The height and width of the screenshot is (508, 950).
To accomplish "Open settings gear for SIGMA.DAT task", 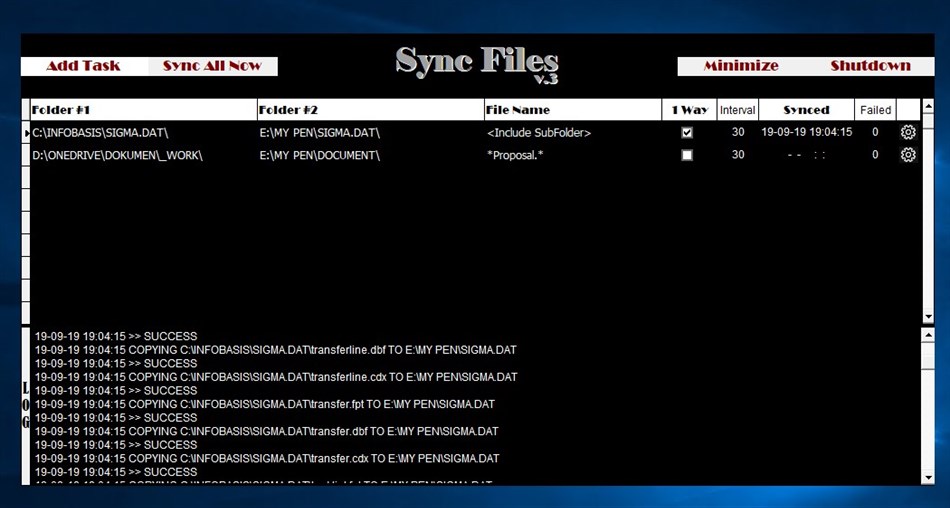I will pos(908,132).
